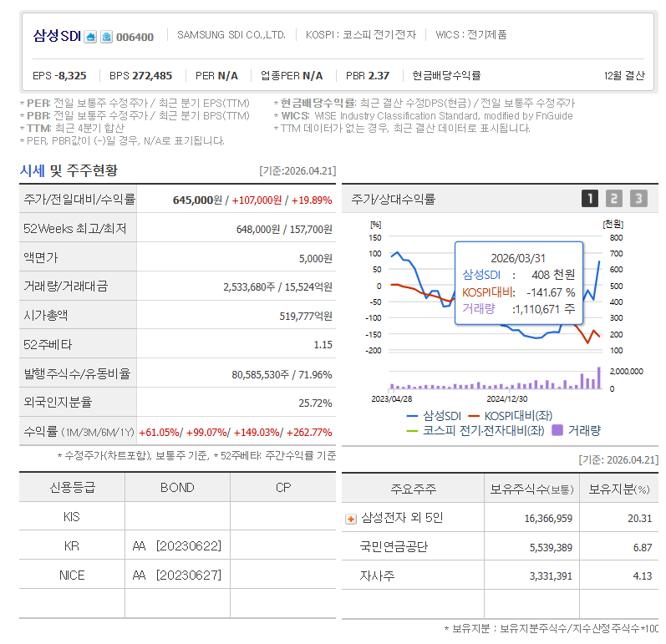
Task: Switch to chart view 1
Action: (590, 199)
